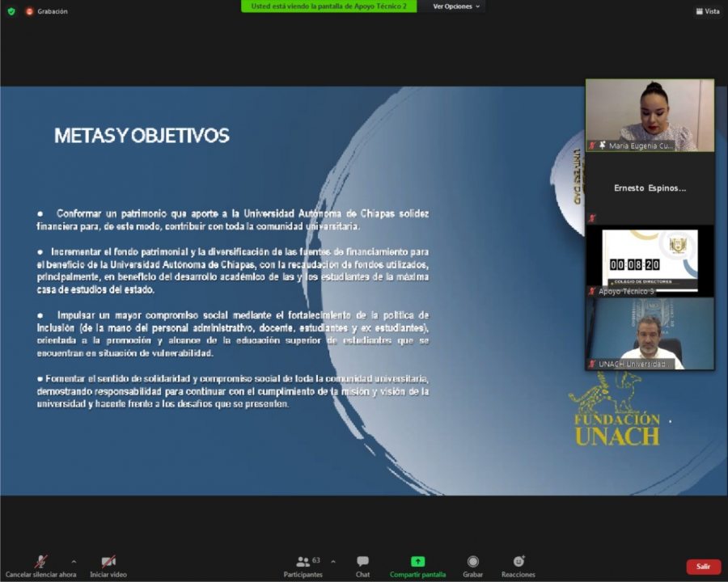Click the pin icon on María Eugenia tile
Image resolution: width=728 pixels, height=582 pixels.
(602, 145)
